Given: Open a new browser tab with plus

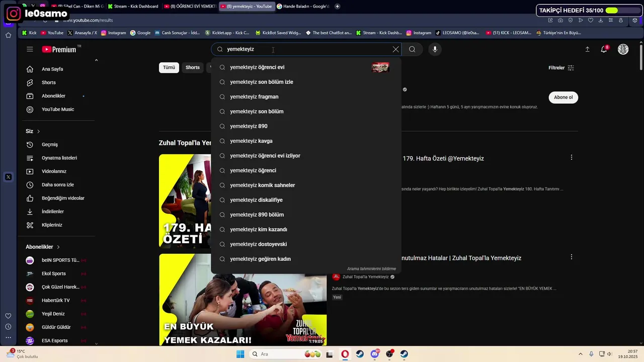Looking at the screenshot, I should [x=337, y=7].
